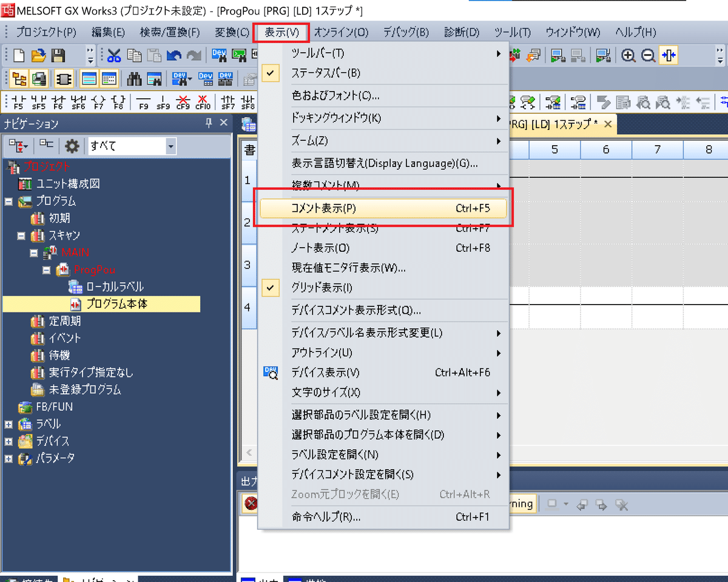Collapse the MAIN tree node
Image resolution: width=728 pixels, height=582 pixels.
coord(34,252)
